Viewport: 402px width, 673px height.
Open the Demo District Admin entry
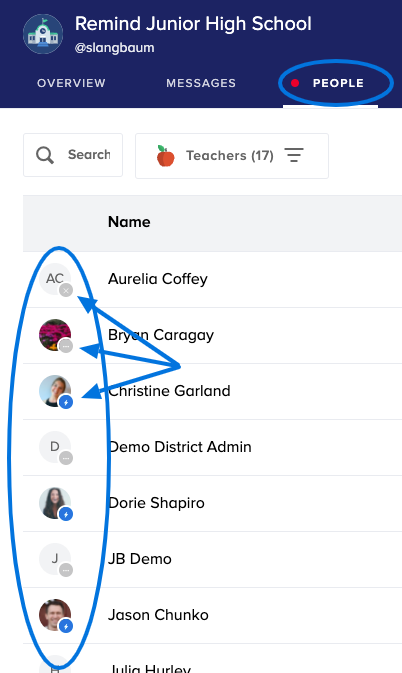click(180, 447)
